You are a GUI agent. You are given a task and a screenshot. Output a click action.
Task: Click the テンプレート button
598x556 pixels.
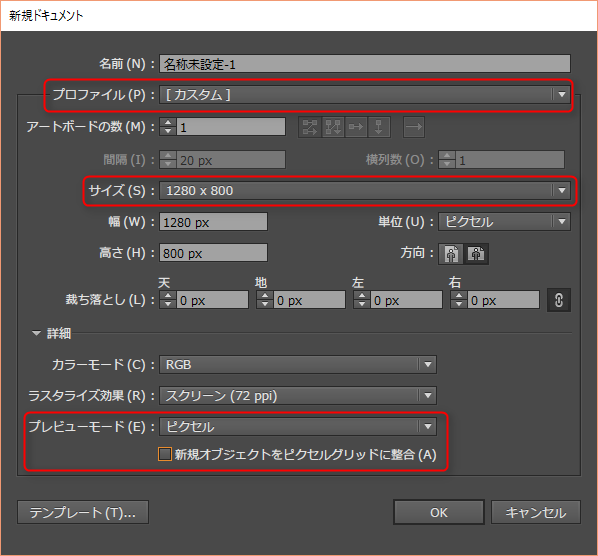tap(83, 512)
